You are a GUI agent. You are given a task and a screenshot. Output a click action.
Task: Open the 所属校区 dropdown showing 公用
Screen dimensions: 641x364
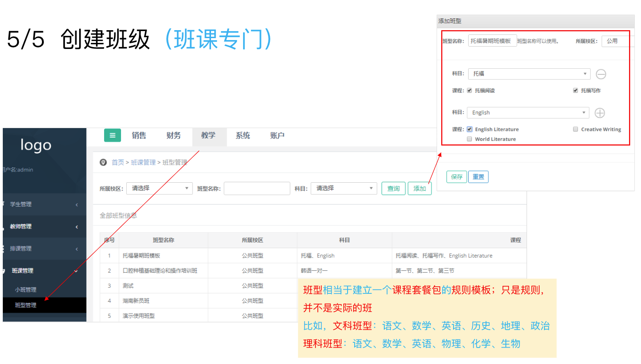coord(618,41)
